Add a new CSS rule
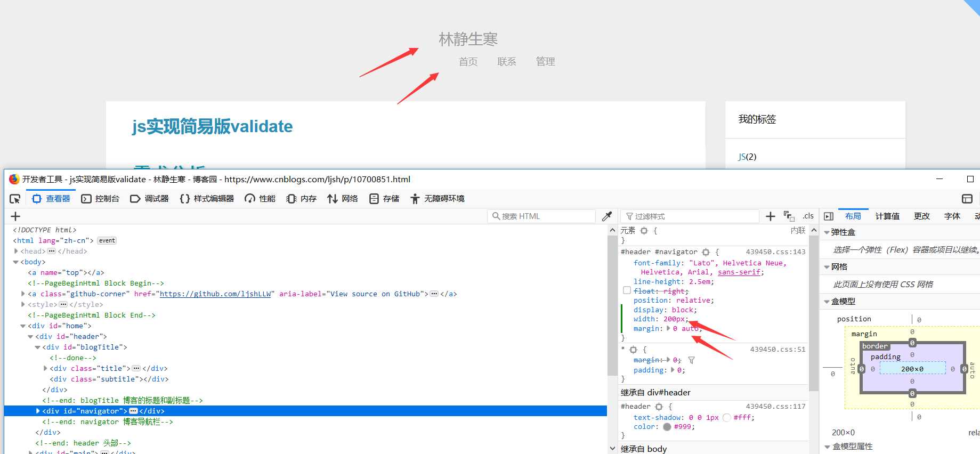Image resolution: width=980 pixels, height=454 pixels. 771,216
